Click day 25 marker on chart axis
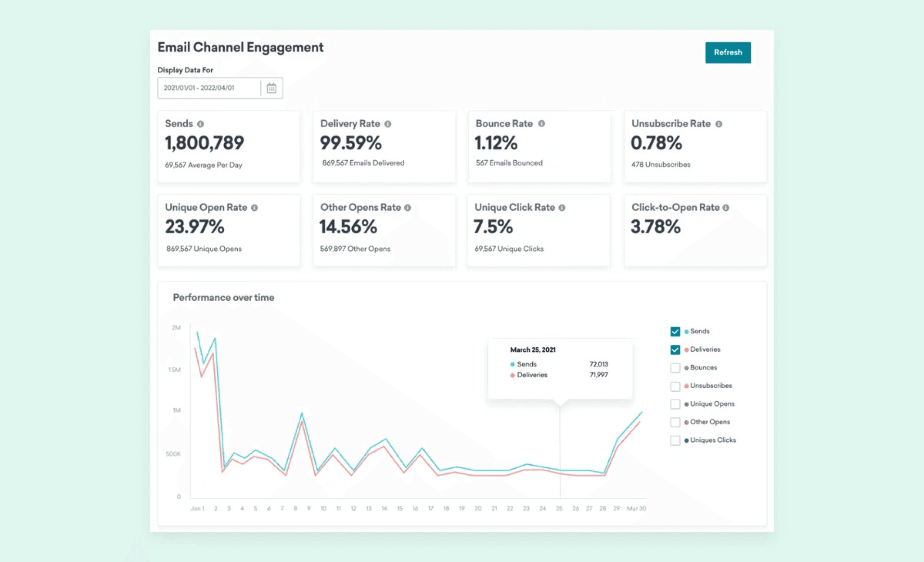The width and height of the screenshot is (924, 562). (x=559, y=509)
